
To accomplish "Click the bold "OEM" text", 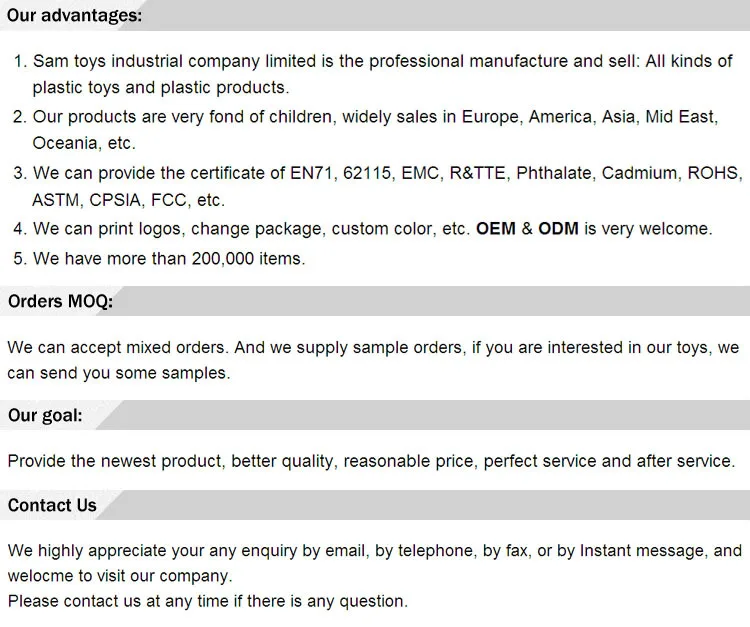I will click(x=496, y=229).
